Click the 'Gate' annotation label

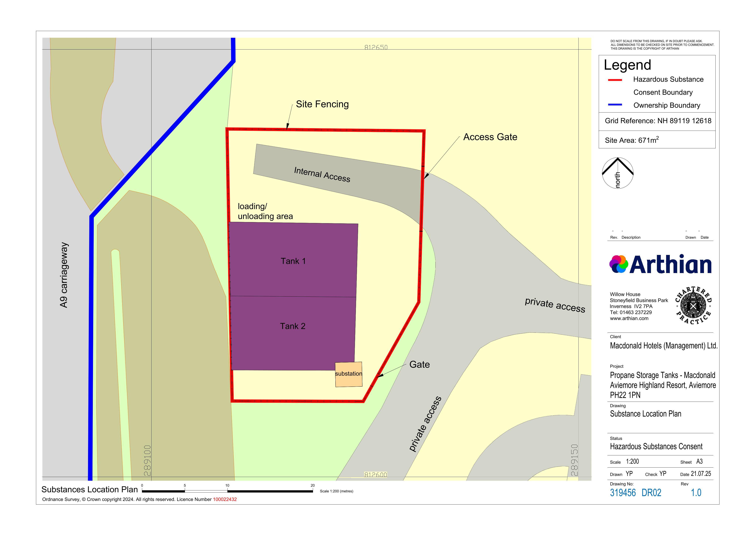coord(420,364)
